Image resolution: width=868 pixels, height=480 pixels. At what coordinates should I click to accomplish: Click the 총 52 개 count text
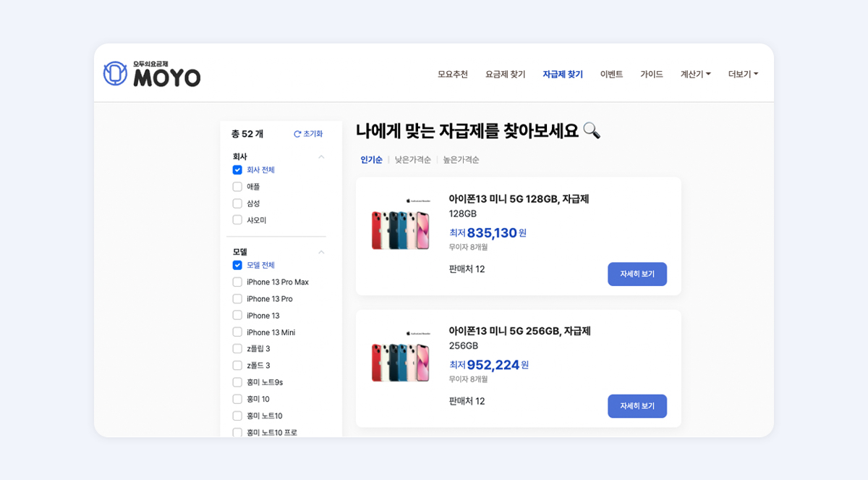[x=247, y=134]
